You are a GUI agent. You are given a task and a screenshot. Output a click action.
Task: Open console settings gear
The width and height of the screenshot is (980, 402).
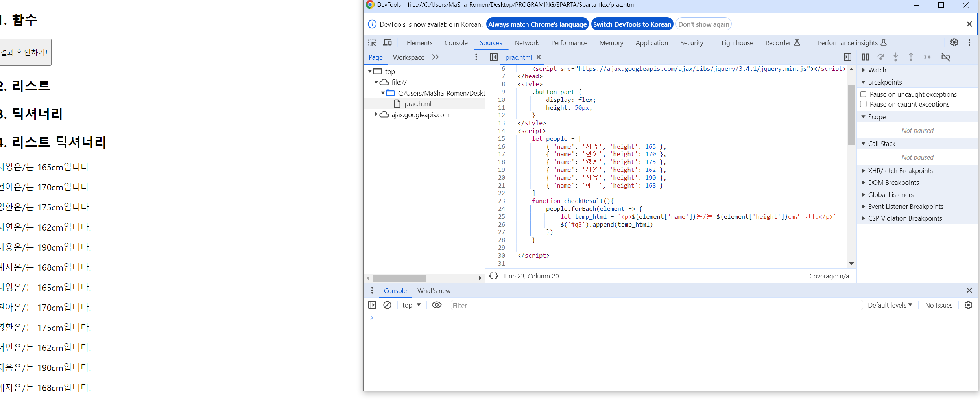(969, 305)
